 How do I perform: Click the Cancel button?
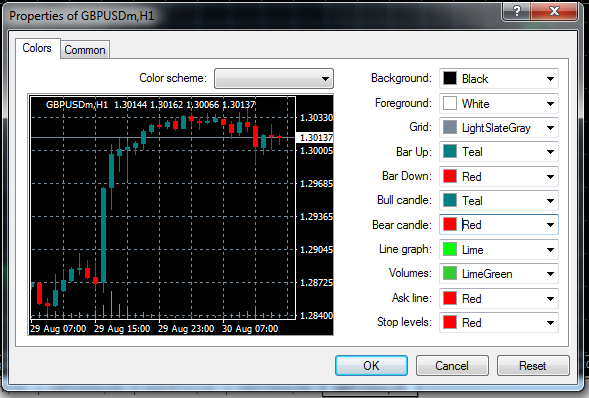click(x=452, y=366)
